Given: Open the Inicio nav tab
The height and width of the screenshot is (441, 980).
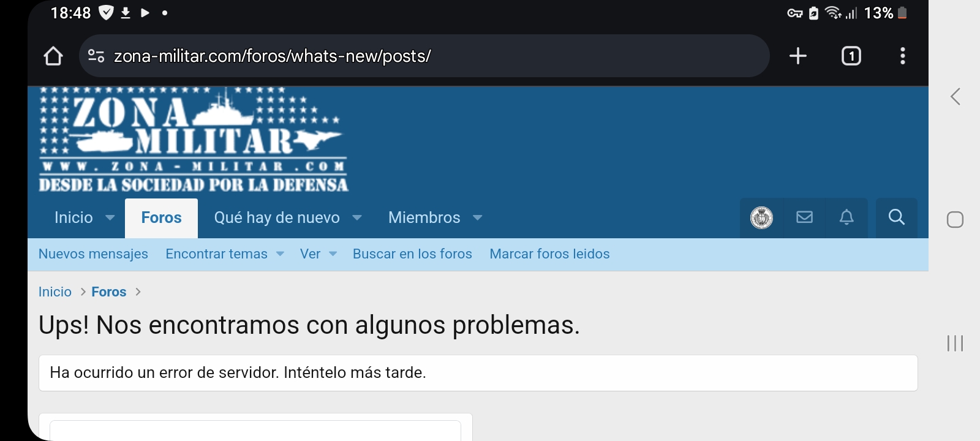Looking at the screenshot, I should pos(73,217).
